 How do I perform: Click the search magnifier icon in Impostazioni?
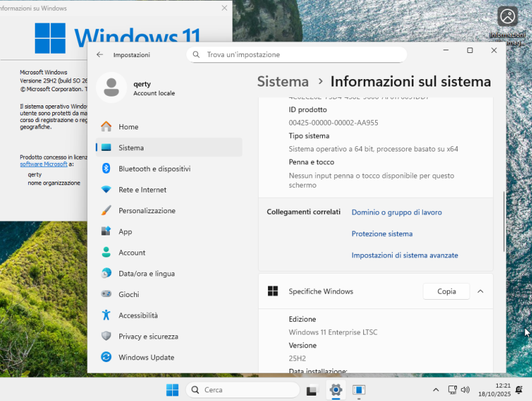(x=196, y=55)
